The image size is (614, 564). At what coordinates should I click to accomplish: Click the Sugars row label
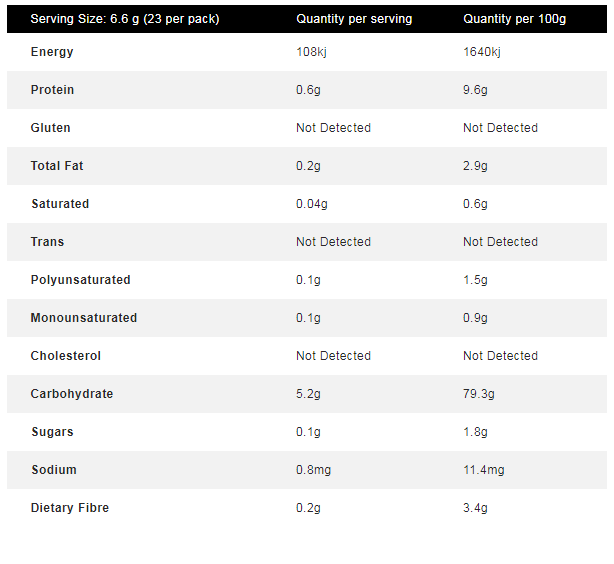[52, 432]
